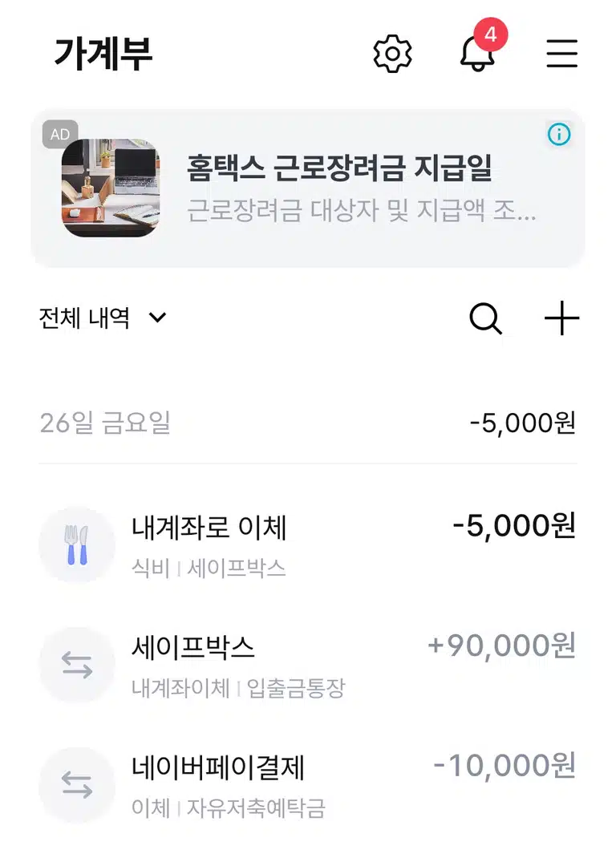Tap the ad info icon

tap(558, 134)
